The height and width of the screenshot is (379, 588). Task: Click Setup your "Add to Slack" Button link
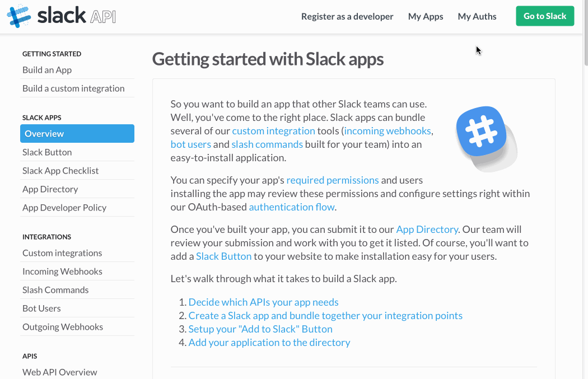pyautogui.click(x=260, y=329)
